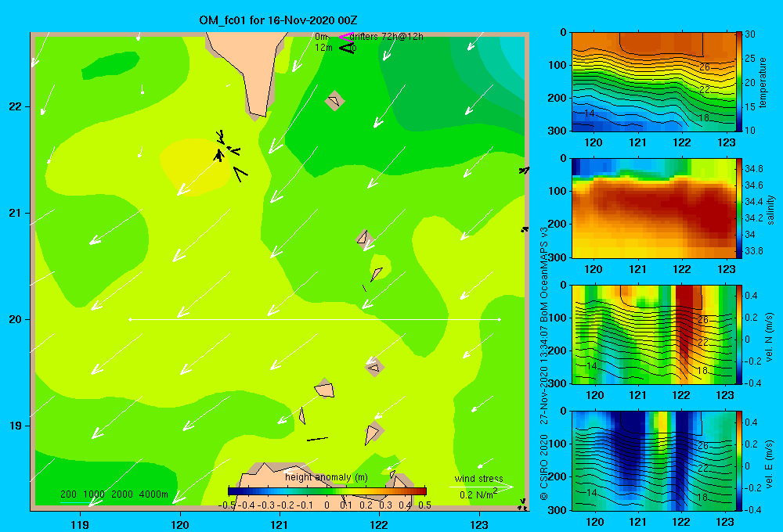The image size is (783, 532).
Task: Click the '-0.5' tick on height anomaly colorbar
Action: pos(227,505)
